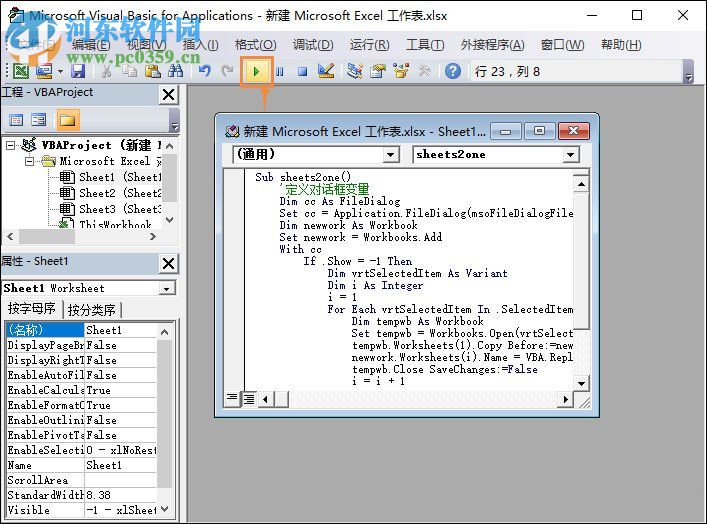Click the Save floppy disk icon
Viewport: 707px width, 524px height.
click(x=78, y=71)
